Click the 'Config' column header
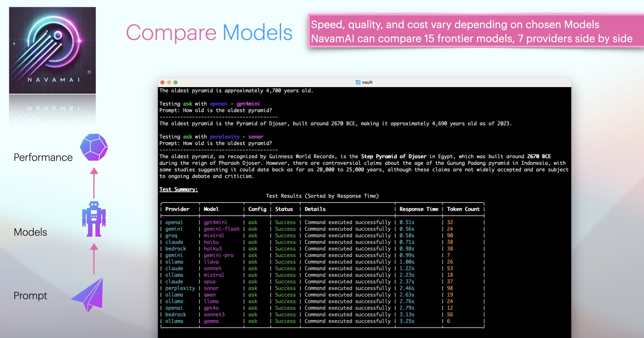644x338 pixels. pyautogui.click(x=257, y=209)
